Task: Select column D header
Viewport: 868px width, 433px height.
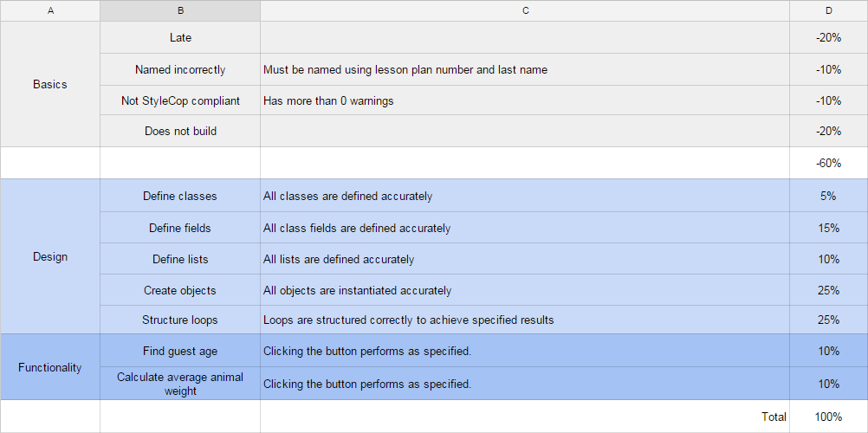Action: click(828, 10)
